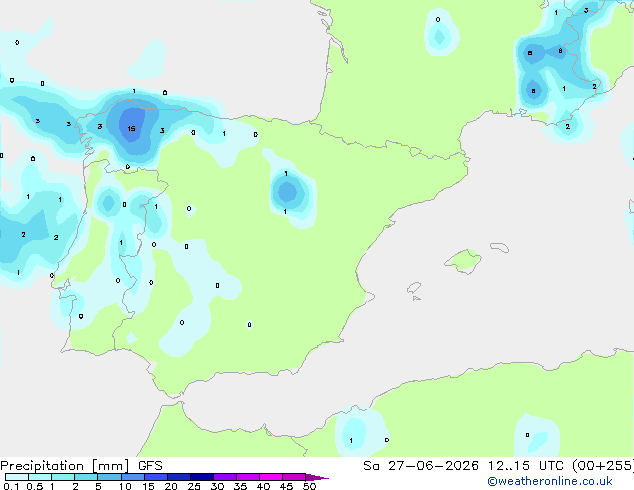Click the purple arrow tip above 50 mm
The image size is (634, 490).
point(316,477)
